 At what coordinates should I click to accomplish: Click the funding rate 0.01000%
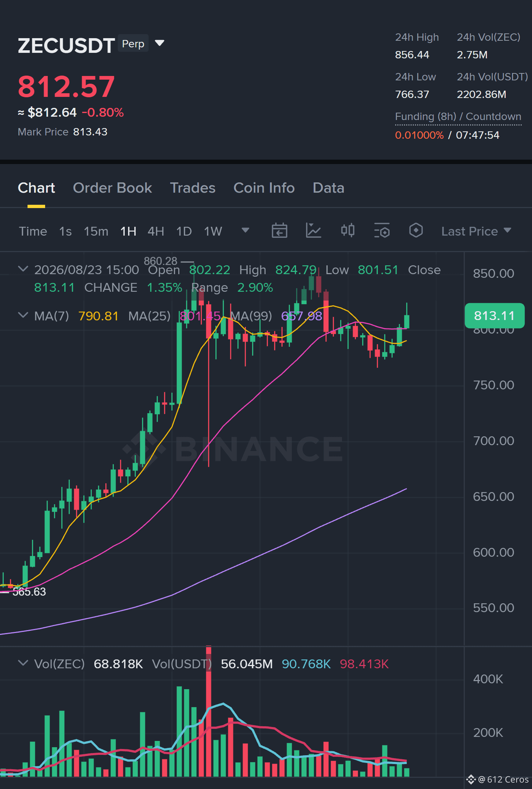(419, 135)
